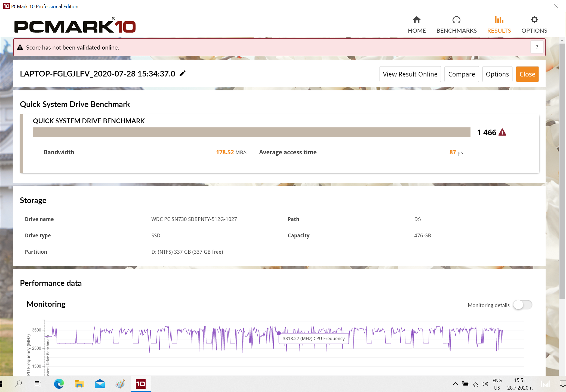Click the PCMark 10 title bar app icon

[x=6, y=6]
